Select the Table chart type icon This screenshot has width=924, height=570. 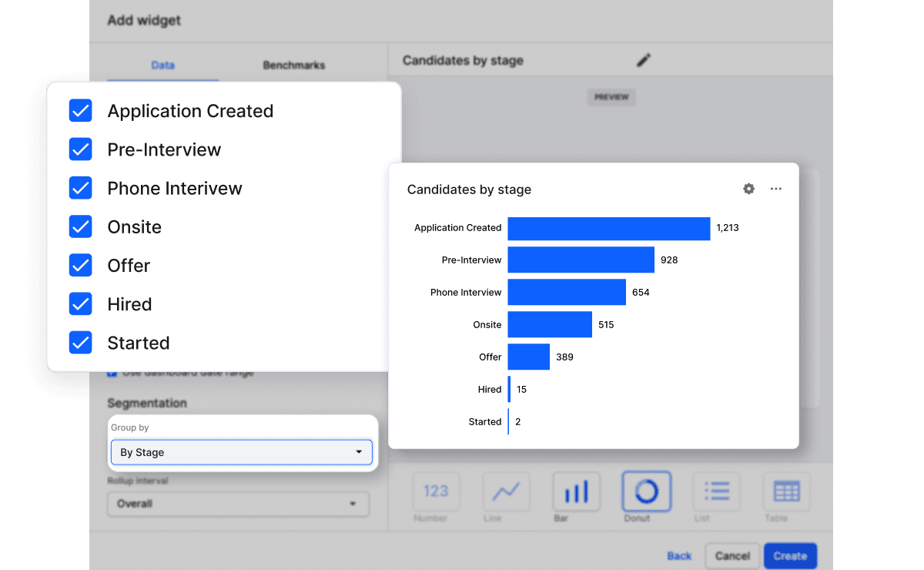tap(786, 491)
